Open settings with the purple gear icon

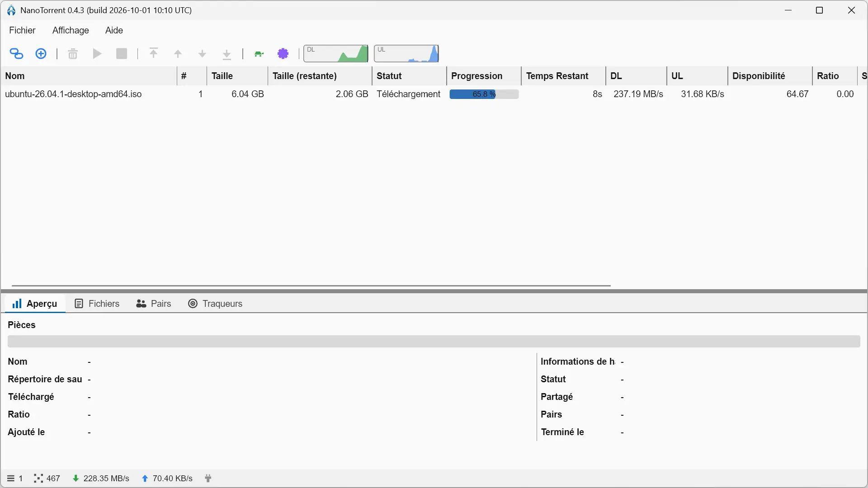click(283, 54)
